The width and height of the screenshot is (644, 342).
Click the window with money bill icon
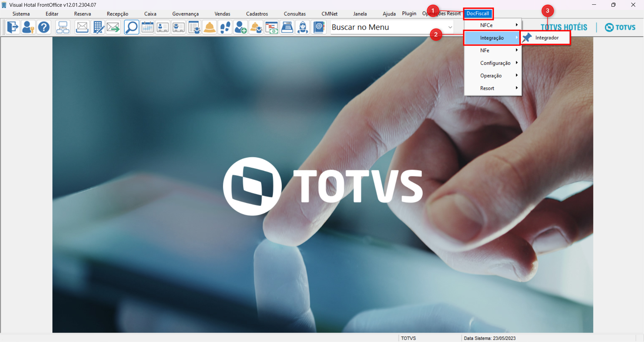[272, 27]
